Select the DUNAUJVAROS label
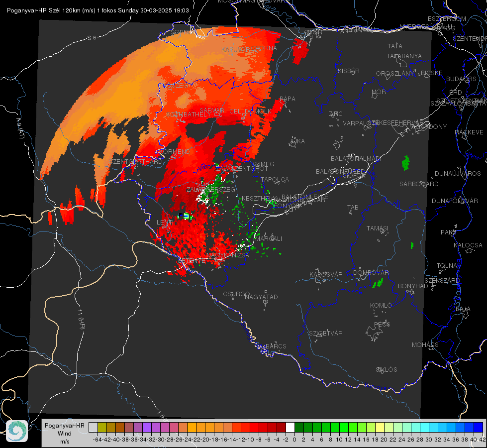Screen dimensions: 487x448 click(458, 174)
